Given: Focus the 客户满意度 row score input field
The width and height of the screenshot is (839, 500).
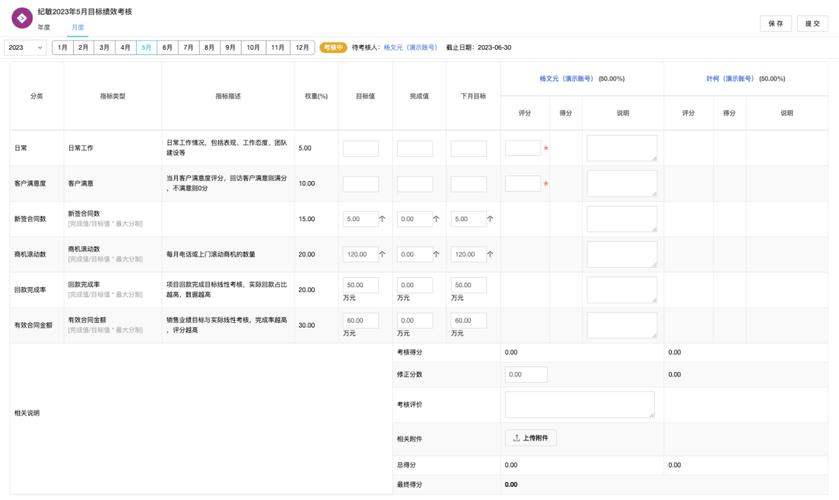Looking at the screenshot, I should (523, 183).
